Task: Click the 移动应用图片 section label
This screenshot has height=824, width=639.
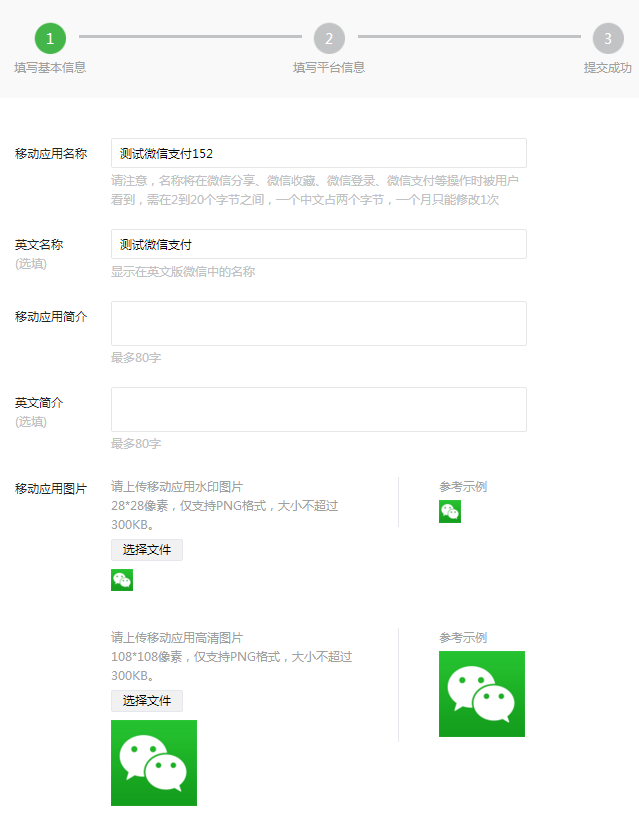Action: [x=51, y=489]
